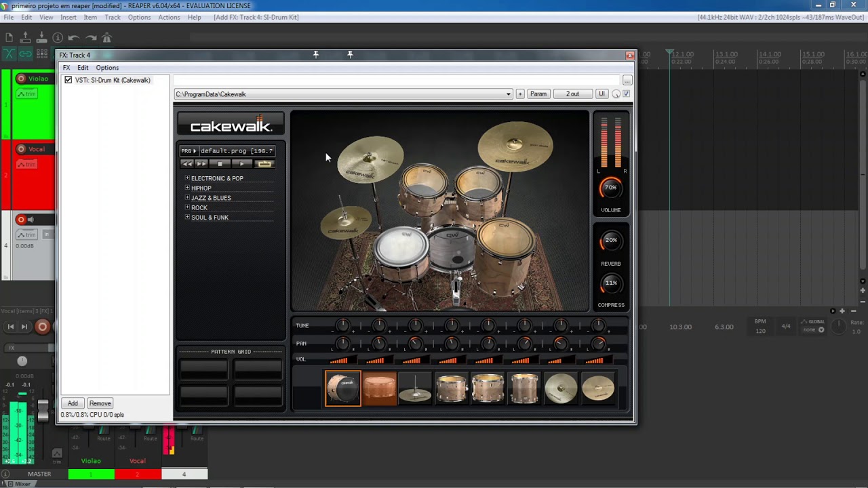Select the hi-hat pad
This screenshot has height=488, width=868.
click(415, 388)
